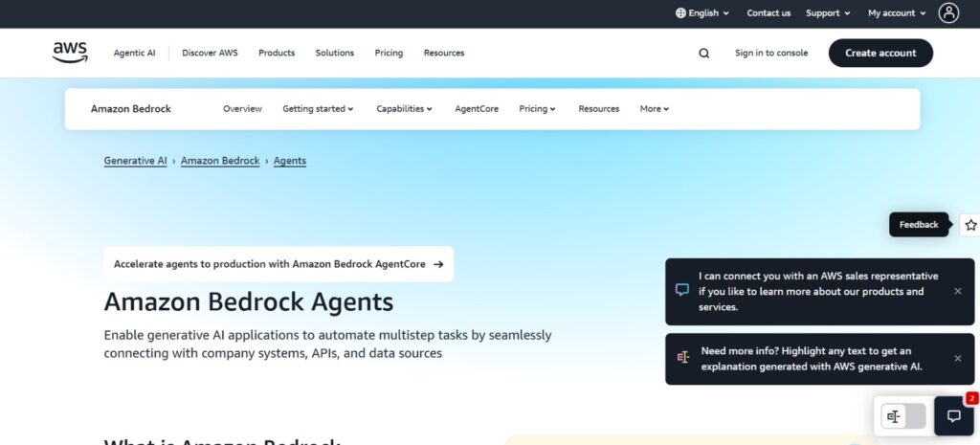Select the Overview tab
This screenshot has width=980, height=445.
tap(242, 109)
